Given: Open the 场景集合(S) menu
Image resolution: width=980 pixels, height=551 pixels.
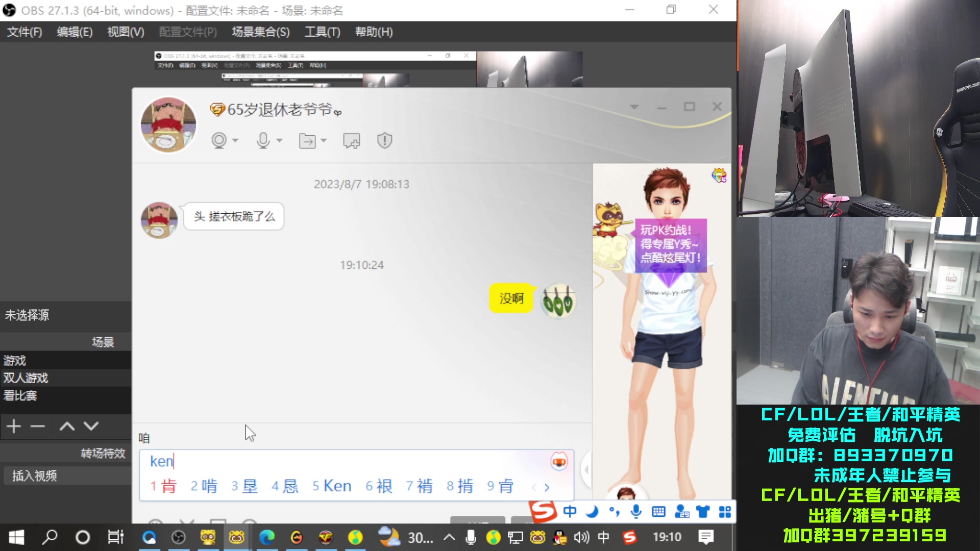Looking at the screenshot, I should click(260, 32).
